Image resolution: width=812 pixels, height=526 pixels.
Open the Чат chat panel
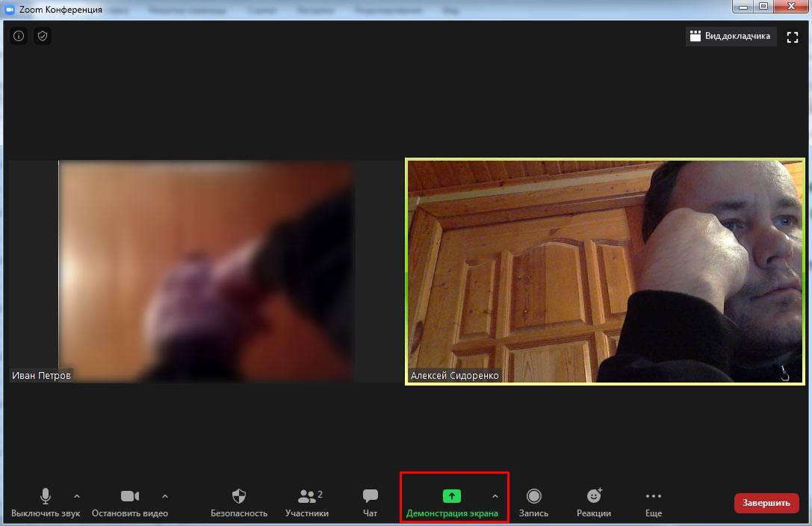(x=371, y=503)
